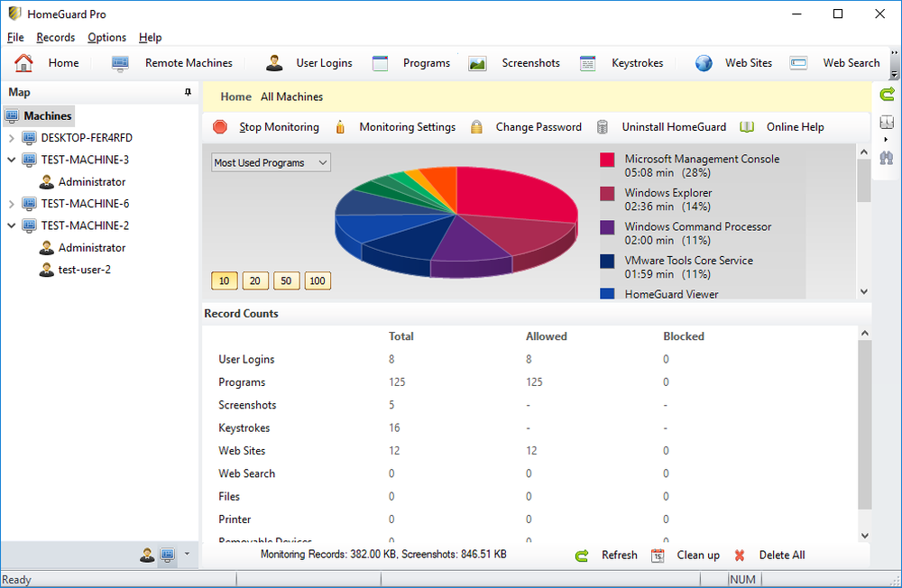Click the Monitoring Settings pencil icon
Viewport: 902px width, 588px height.
[x=340, y=126]
